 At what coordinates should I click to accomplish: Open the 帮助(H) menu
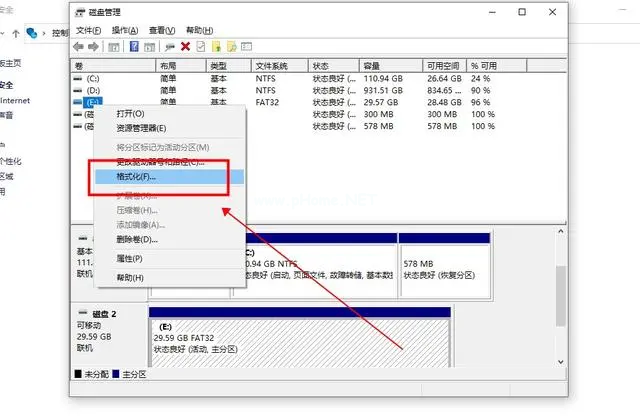(x=199, y=30)
